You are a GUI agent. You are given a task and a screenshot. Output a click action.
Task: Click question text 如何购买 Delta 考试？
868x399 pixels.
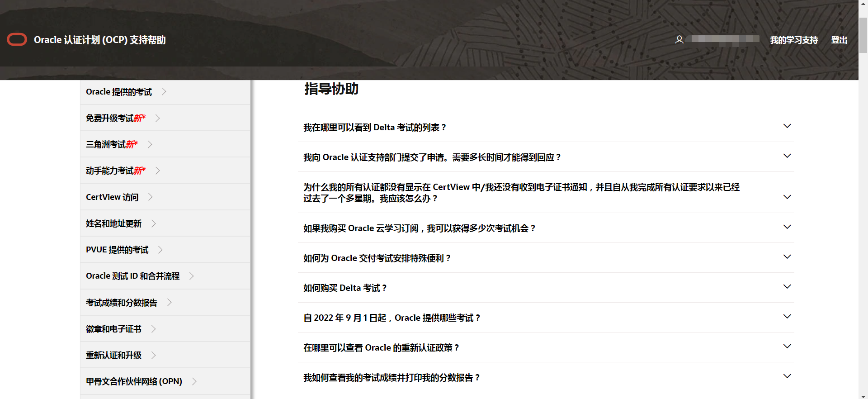click(345, 288)
